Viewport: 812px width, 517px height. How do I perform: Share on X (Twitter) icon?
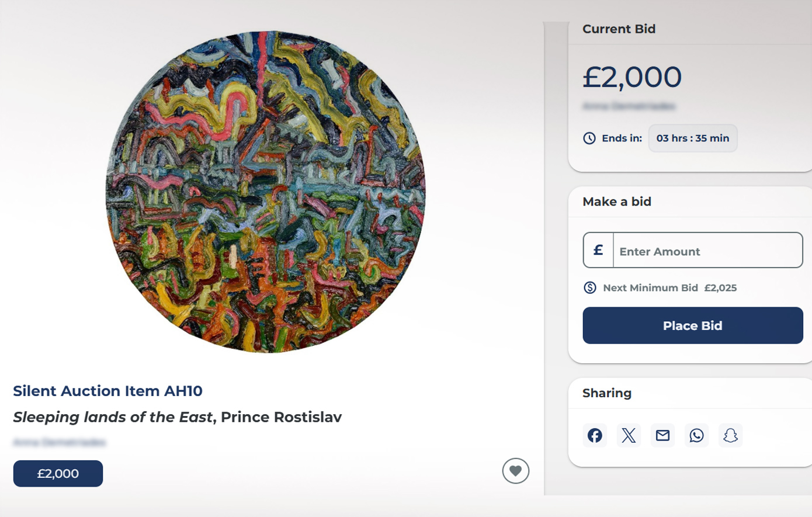629,435
